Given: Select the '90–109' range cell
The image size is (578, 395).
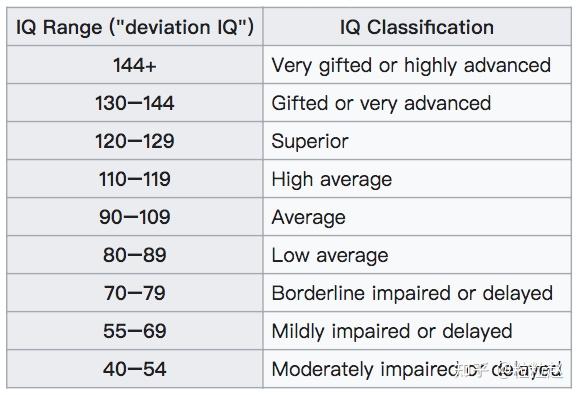Looking at the screenshot, I should (x=135, y=217).
